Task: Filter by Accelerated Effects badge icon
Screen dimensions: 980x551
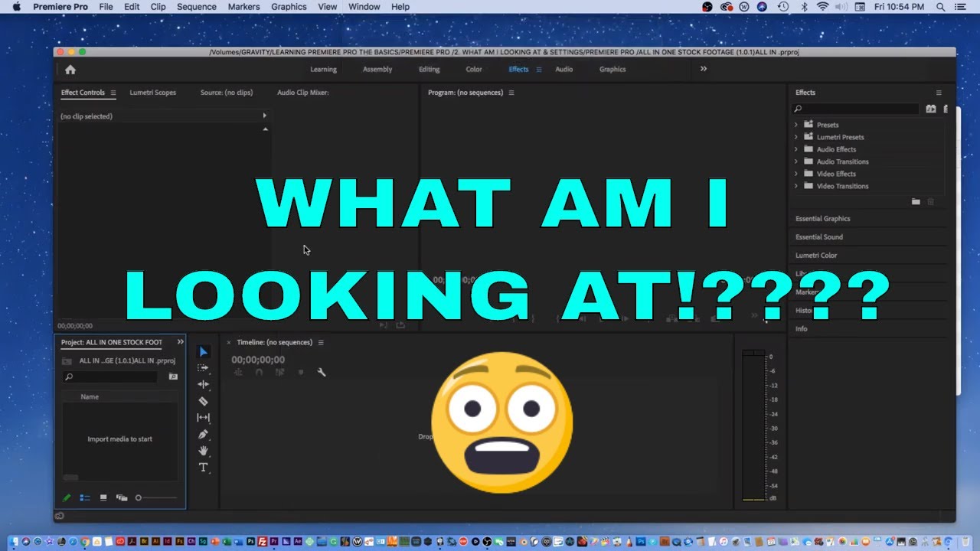Action: pos(931,109)
